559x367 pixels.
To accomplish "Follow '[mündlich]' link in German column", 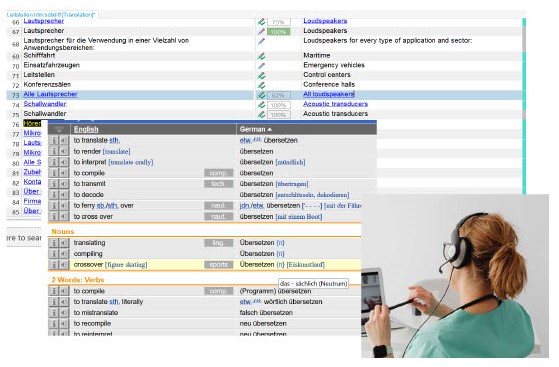I will point(290,162).
